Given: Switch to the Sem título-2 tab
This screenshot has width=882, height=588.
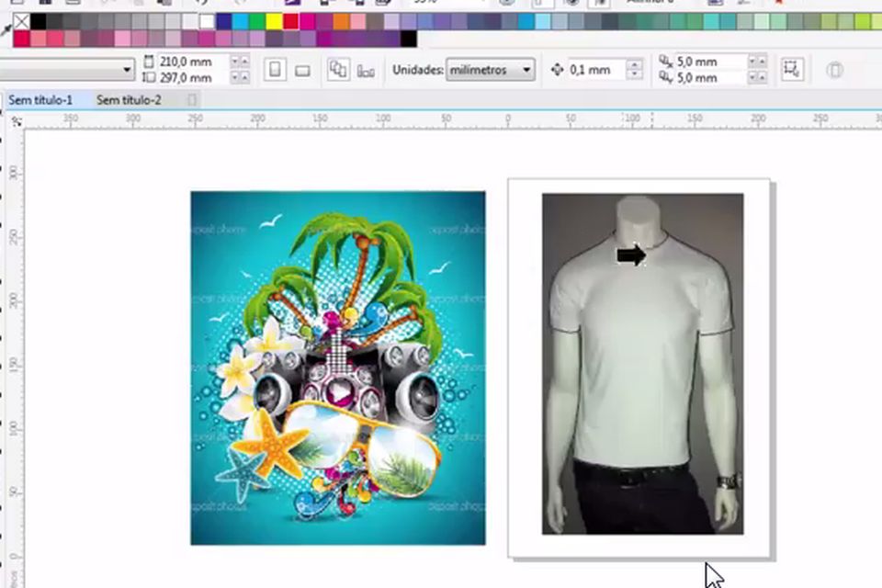Looking at the screenshot, I should tap(129, 100).
